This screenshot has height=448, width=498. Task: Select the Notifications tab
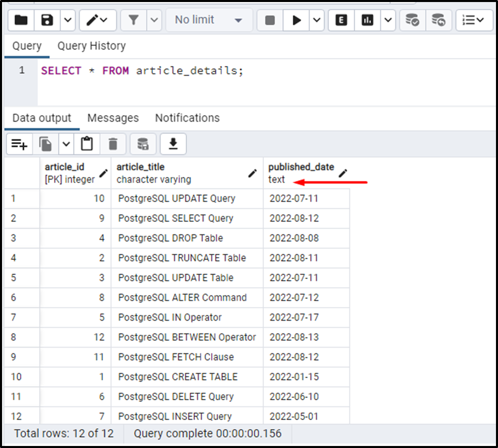click(x=187, y=118)
